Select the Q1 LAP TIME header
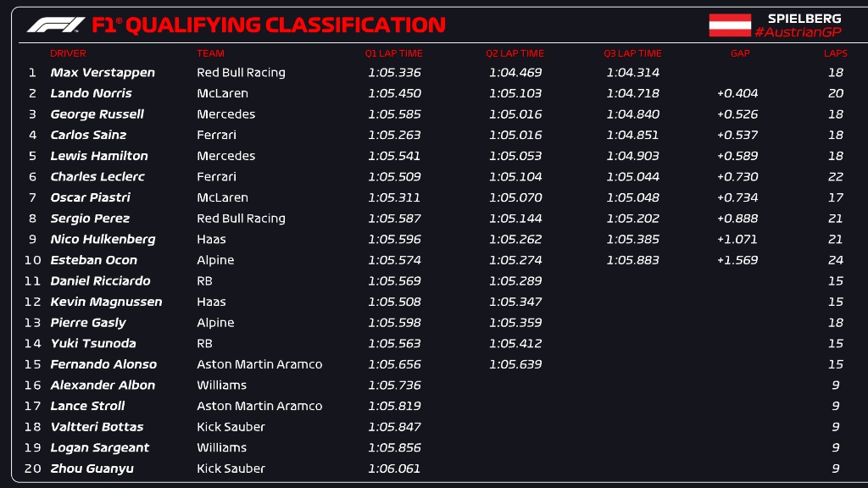Screen dimensions: 868x488 click(393, 53)
